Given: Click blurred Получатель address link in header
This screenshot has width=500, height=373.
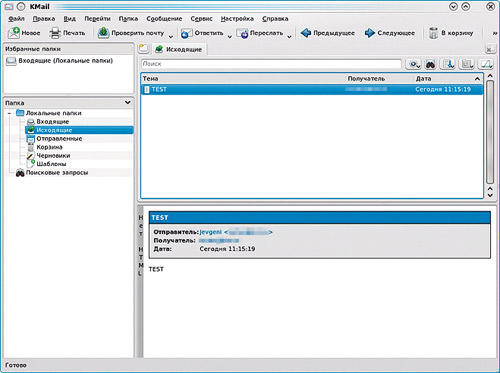Looking at the screenshot, I should coord(219,240).
